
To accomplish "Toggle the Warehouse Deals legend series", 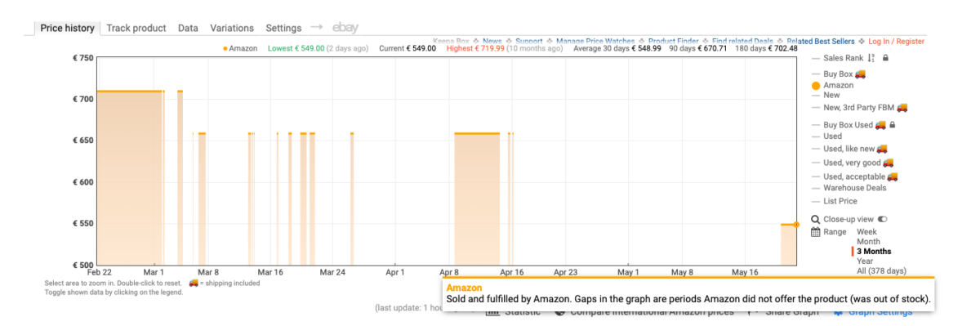I will click(854, 188).
